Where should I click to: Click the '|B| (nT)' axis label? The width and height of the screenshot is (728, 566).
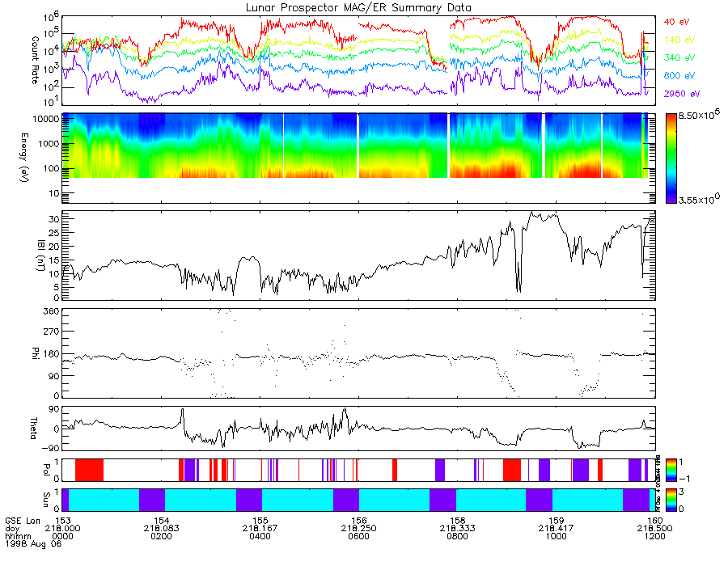tap(41, 255)
